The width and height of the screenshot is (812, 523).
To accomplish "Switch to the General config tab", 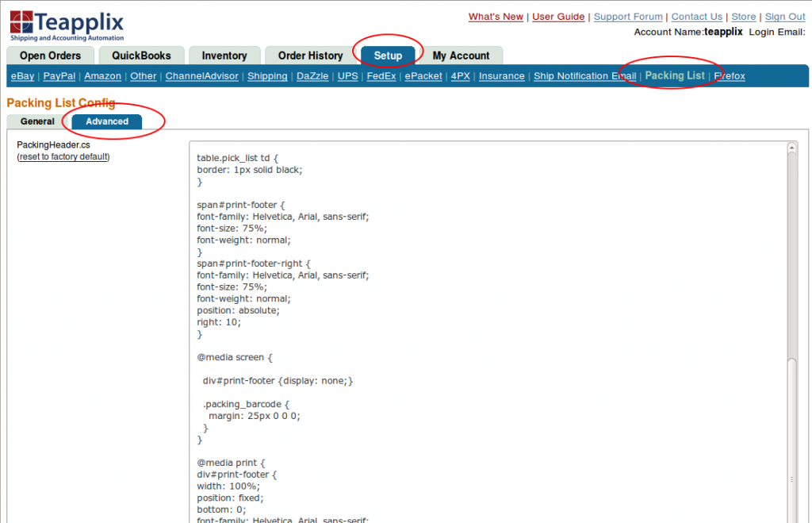I will [37, 121].
